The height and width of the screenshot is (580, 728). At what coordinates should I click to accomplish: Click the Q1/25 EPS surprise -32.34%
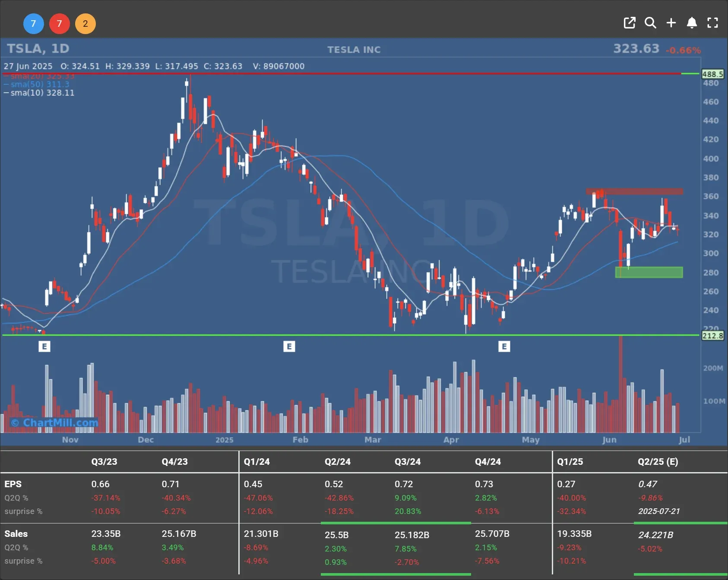571,511
